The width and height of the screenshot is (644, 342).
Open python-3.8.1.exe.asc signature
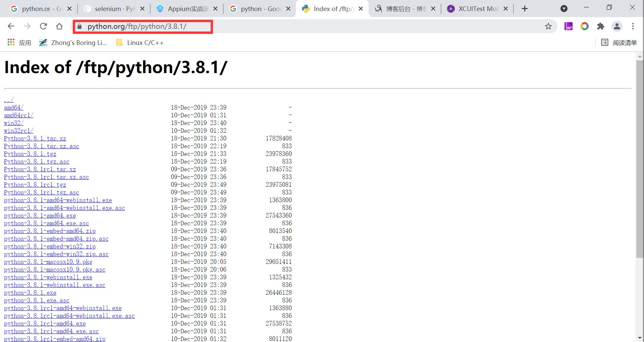[x=37, y=300]
